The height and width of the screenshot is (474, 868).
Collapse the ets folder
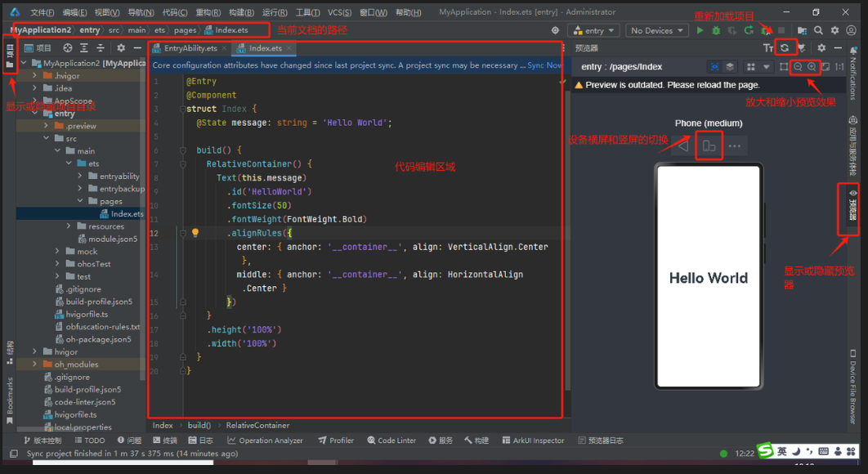pyautogui.click(x=69, y=163)
